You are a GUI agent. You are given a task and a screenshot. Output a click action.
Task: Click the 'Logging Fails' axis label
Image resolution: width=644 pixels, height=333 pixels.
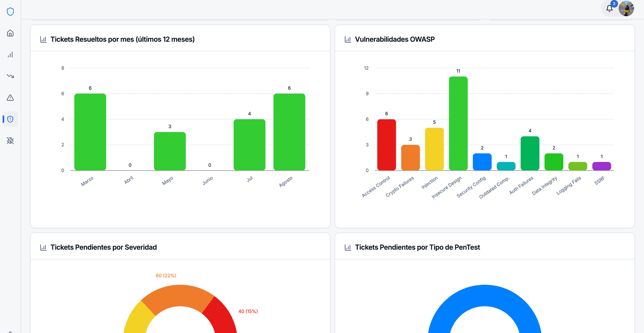(569, 186)
